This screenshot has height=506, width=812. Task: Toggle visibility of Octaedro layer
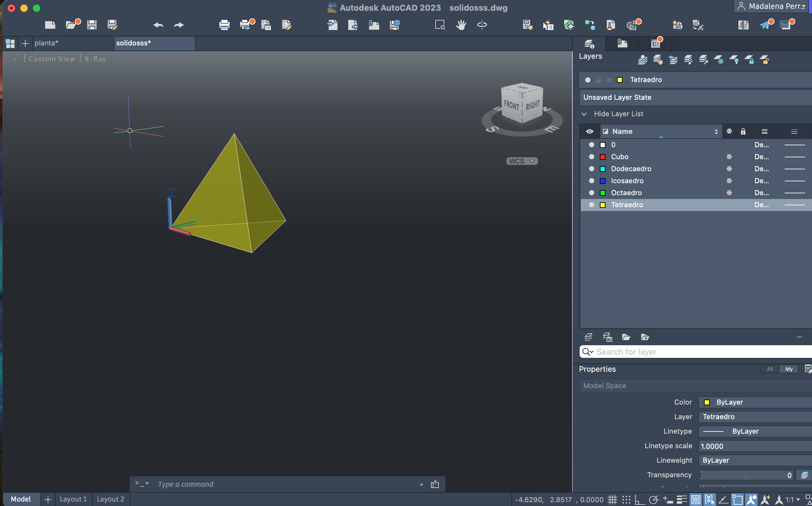[x=591, y=193]
